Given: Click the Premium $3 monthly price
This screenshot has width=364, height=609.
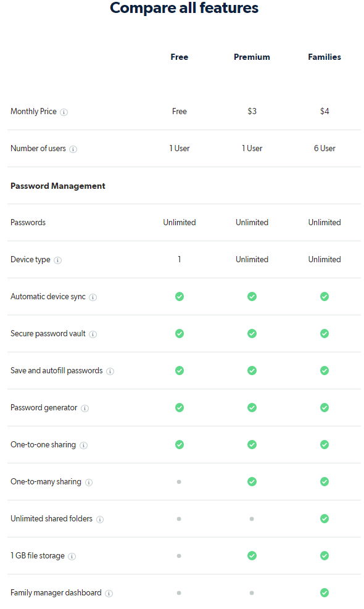Looking at the screenshot, I should [x=252, y=112].
